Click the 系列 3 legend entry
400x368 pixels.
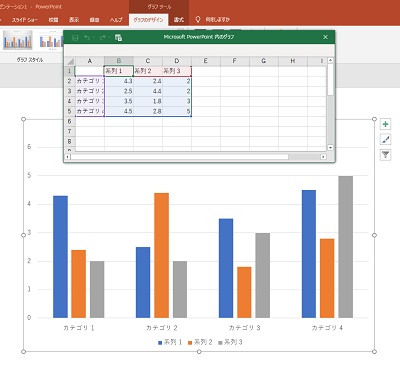pos(230,342)
